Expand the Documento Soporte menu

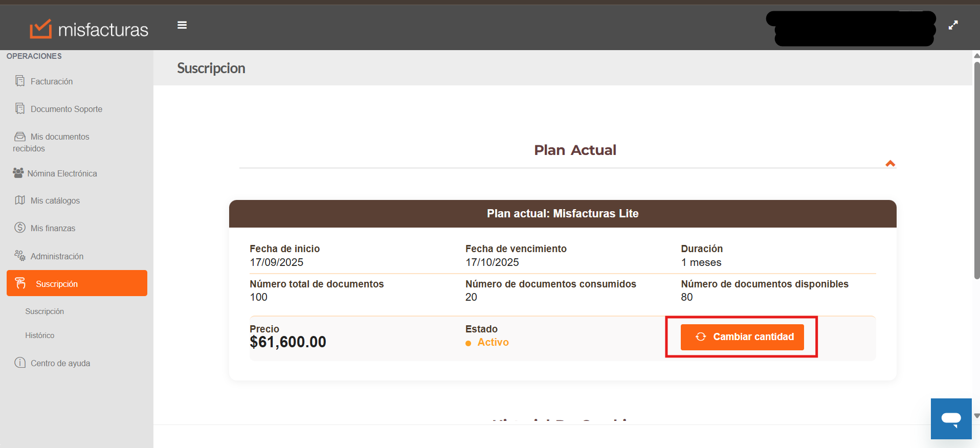click(66, 109)
